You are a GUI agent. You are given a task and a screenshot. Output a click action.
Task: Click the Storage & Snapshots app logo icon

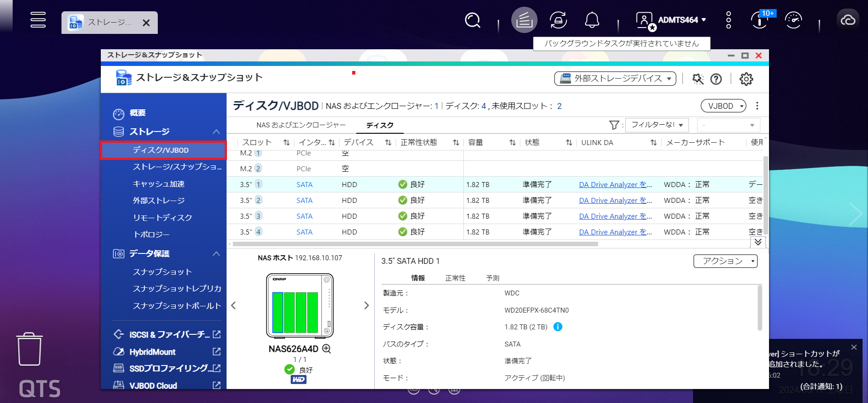point(123,78)
